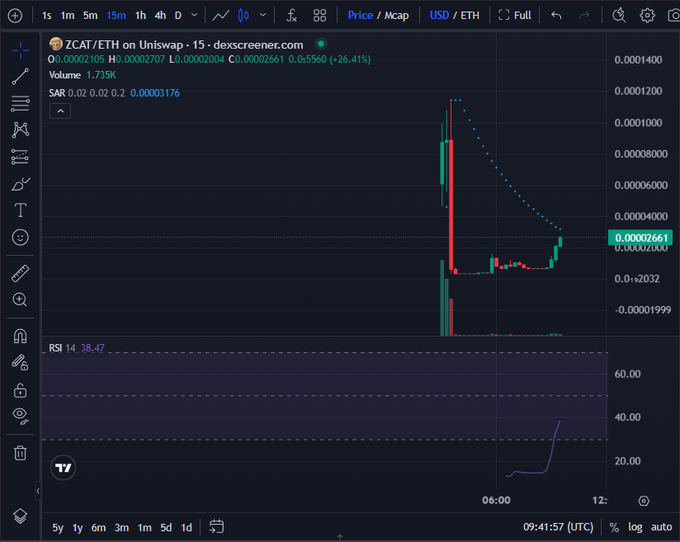
Task: Open time axis settings gear icon
Action: click(x=644, y=501)
